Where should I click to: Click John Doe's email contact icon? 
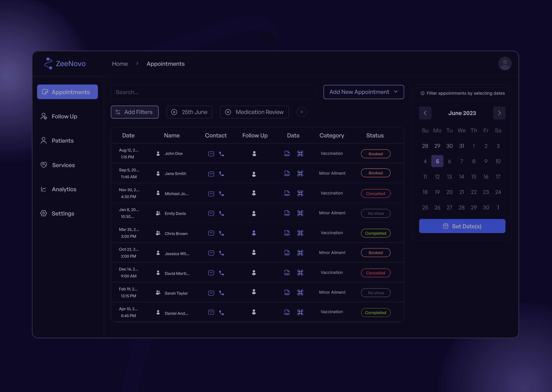(x=211, y=154)
